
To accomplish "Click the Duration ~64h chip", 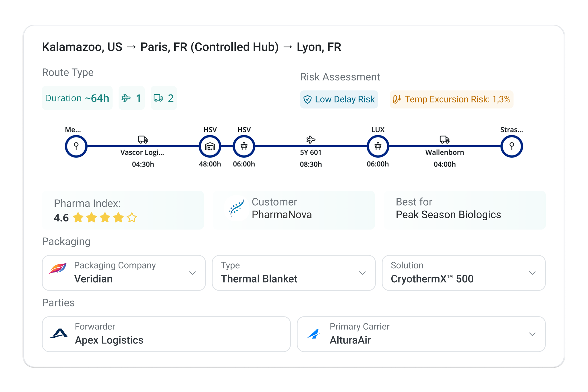I will click(77, 98).
